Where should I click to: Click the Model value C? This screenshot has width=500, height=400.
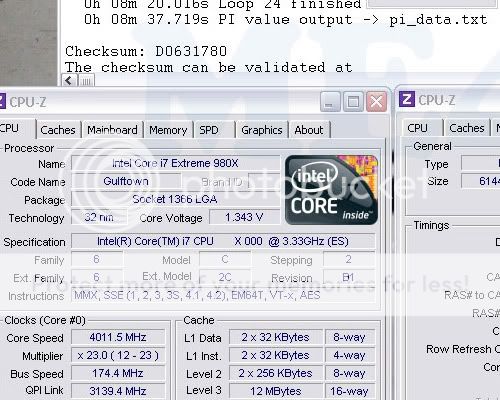click(225, 259)
